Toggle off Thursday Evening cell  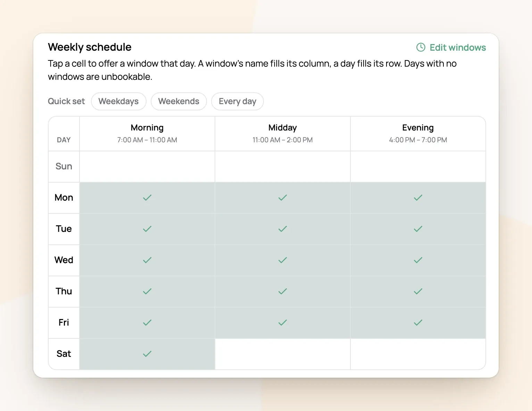418,292
